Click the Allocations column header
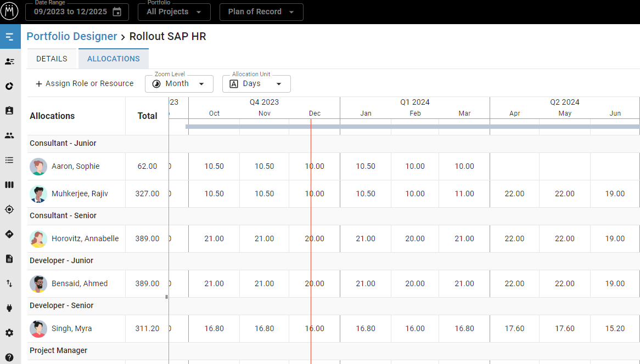Image resolution: width=640 pixels, height=364 pixels. tap(52, 116)
